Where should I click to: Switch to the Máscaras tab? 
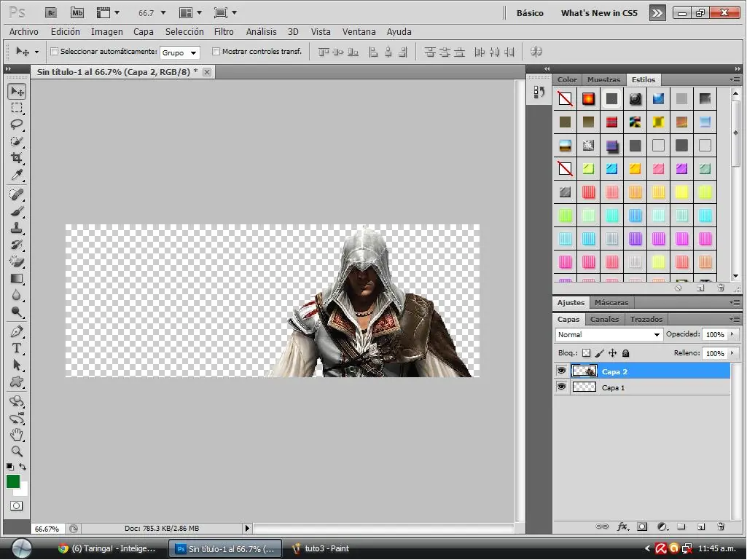pos(611,302)
